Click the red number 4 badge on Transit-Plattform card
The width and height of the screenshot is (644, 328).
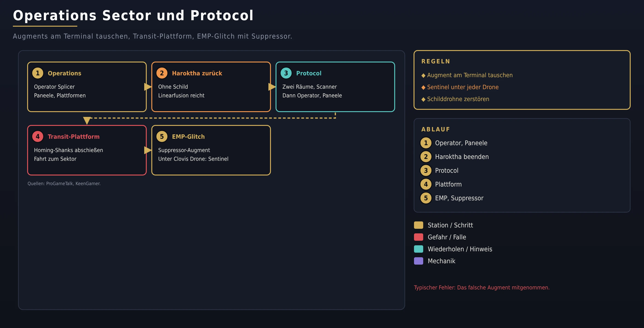point(38,136)
